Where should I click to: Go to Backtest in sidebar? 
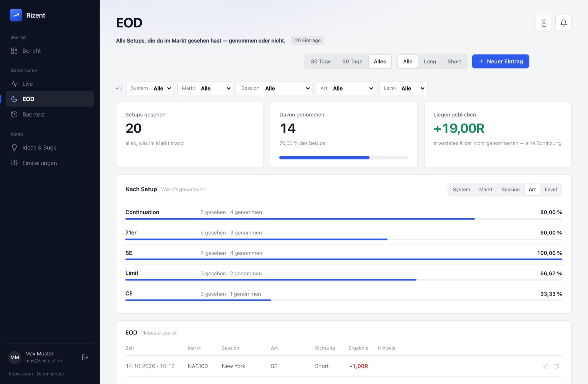tap(50, 114)
